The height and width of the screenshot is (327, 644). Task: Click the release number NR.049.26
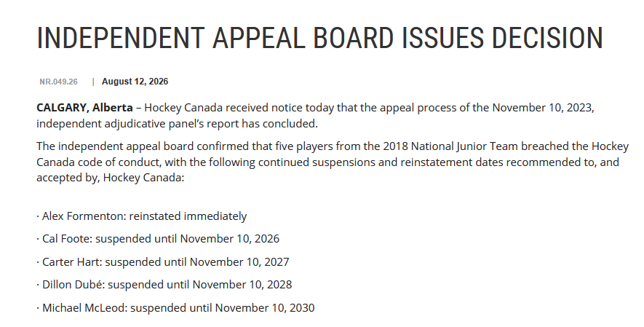point(58,82)
